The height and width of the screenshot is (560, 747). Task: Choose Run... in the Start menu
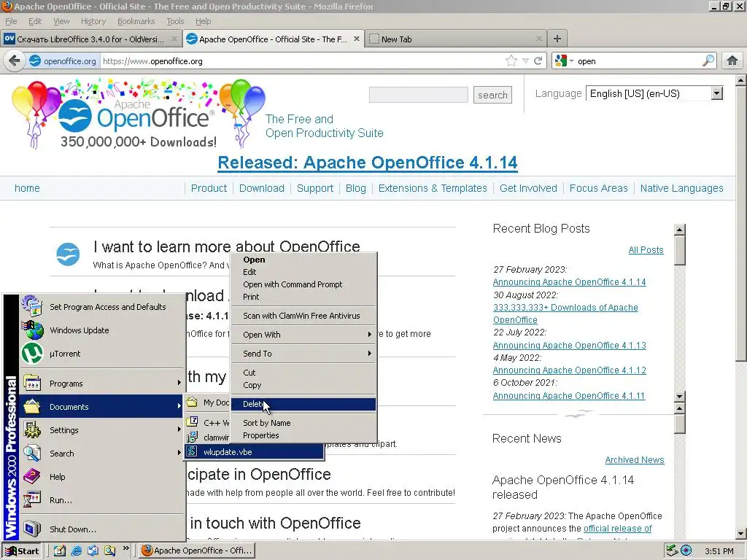102,500
